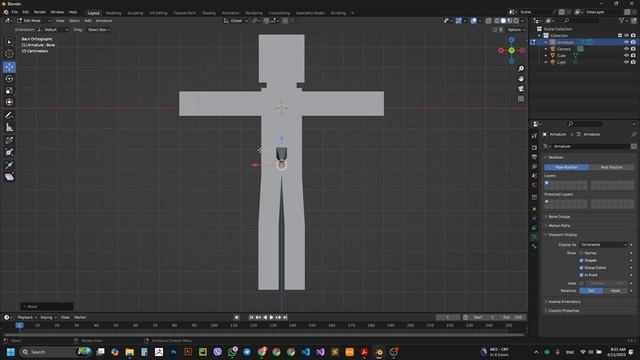Image resolution: width=640 pixels, height=360 pixels.
Task: Click the current frame number field
Action: pyautogui.click(x=448, y=317)
